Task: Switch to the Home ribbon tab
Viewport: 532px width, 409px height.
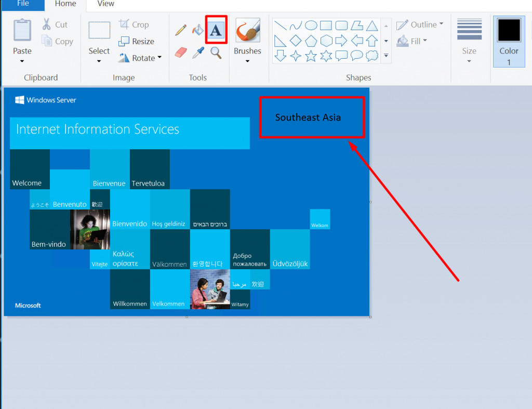Action: (x=65, y=4)
